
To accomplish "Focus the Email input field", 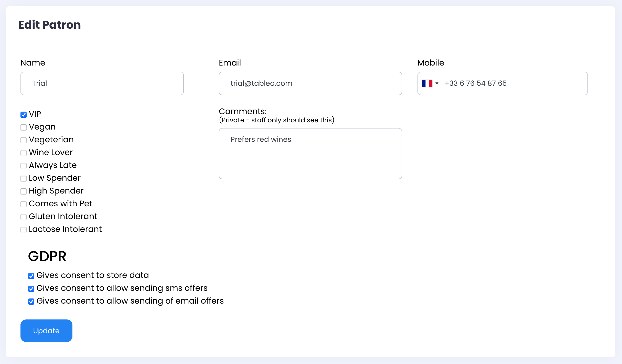I will pos(310,83).
